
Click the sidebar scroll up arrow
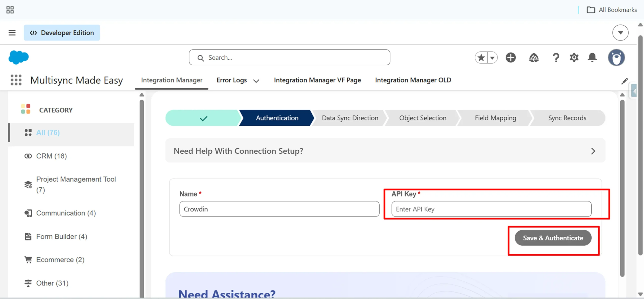(x=142, y=95)
